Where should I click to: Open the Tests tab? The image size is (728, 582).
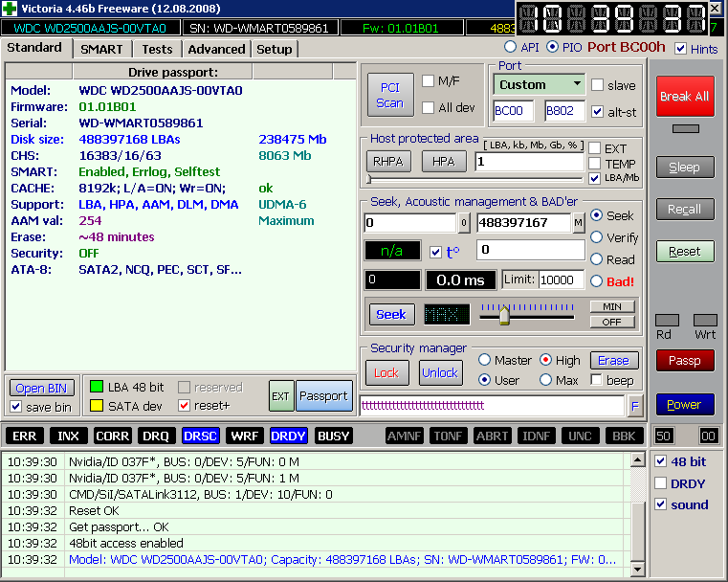tap(157, 49)
